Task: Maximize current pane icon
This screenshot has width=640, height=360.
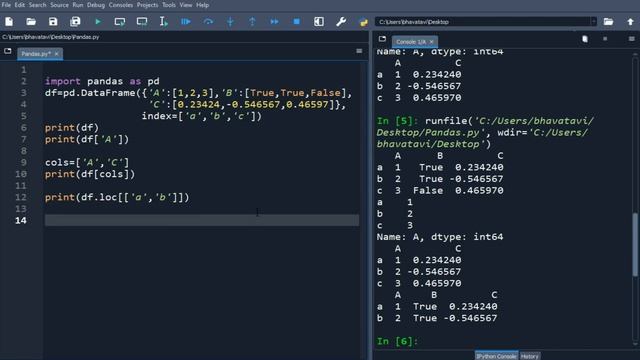Action: point(319,22)
